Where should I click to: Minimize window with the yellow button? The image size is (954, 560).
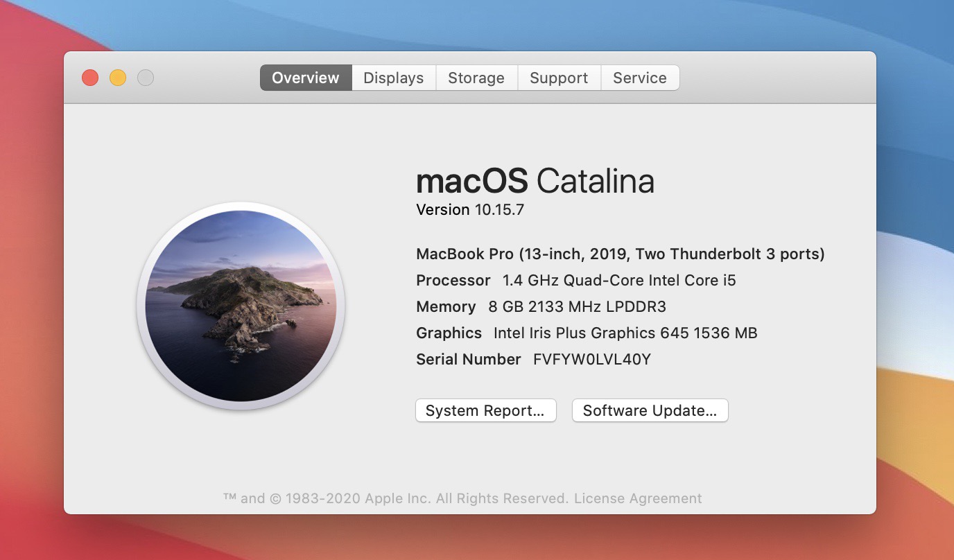coord(118,78)
